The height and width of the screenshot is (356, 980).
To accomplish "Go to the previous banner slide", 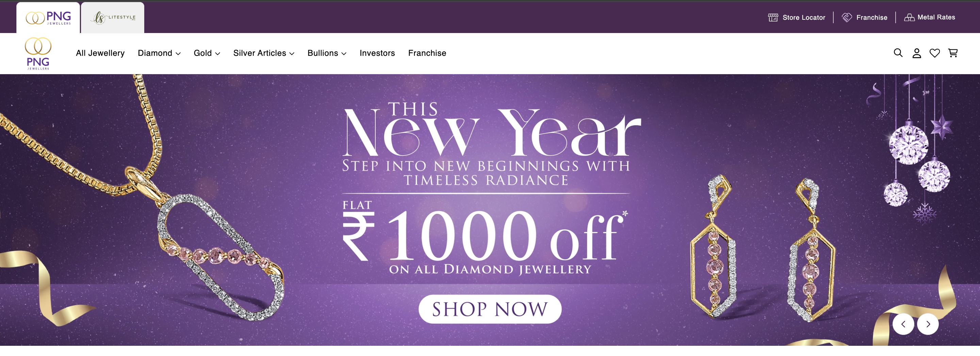I will tap(903, 324).
